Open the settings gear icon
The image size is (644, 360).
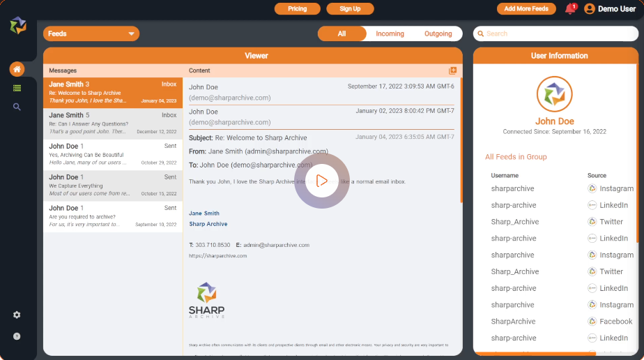[17, 315]
